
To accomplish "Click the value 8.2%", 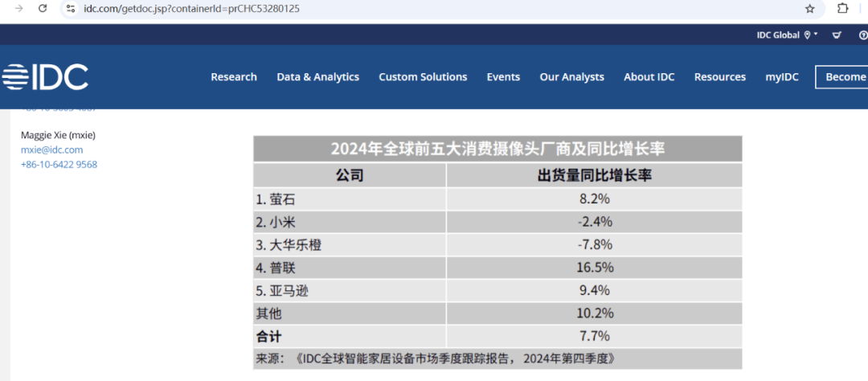I will (595, 199).
